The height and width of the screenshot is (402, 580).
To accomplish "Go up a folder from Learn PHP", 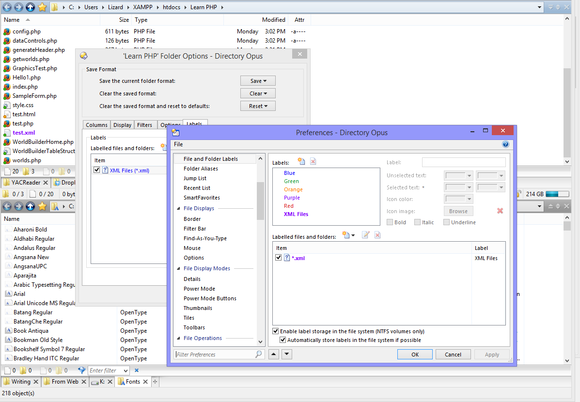I will click(x=30, y=7).
